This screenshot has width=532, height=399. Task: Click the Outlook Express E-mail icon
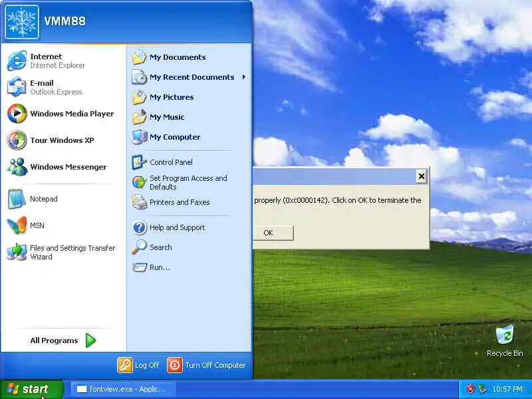coord(17,87)
